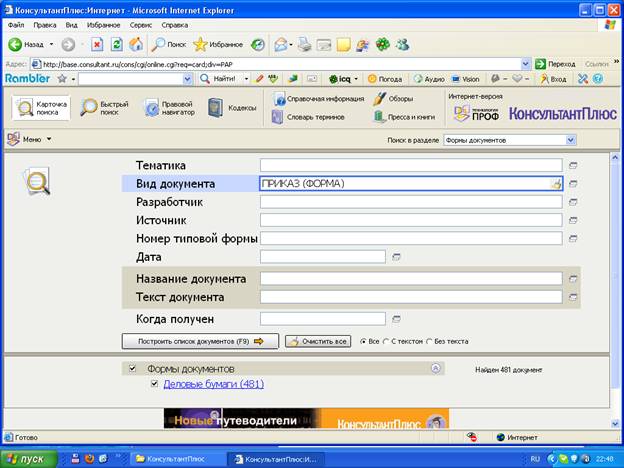
Task: Open Пресса и книги section
Action: tap(402, 116)
